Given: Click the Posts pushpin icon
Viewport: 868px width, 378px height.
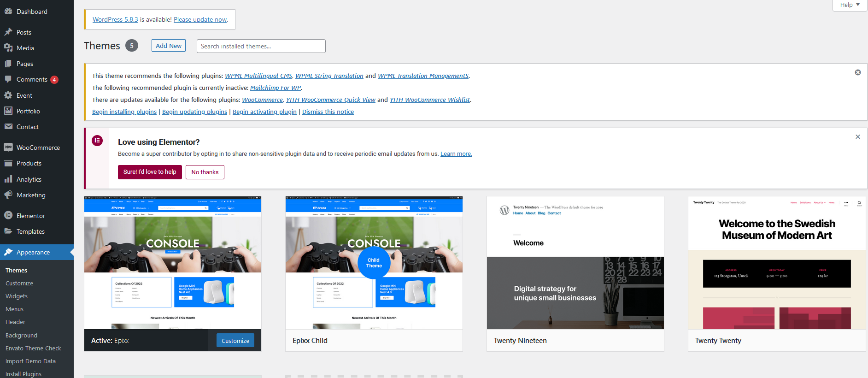Looking at the screenshot, I should pyautogui.click(x=8, y=32).
